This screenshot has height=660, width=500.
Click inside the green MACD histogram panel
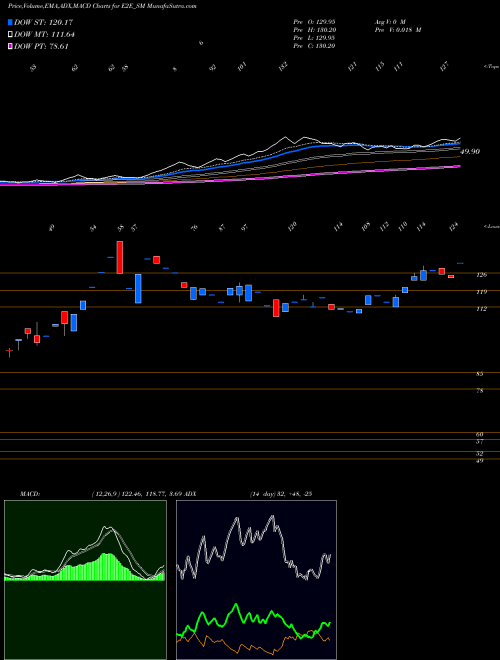tap(85, 580)
